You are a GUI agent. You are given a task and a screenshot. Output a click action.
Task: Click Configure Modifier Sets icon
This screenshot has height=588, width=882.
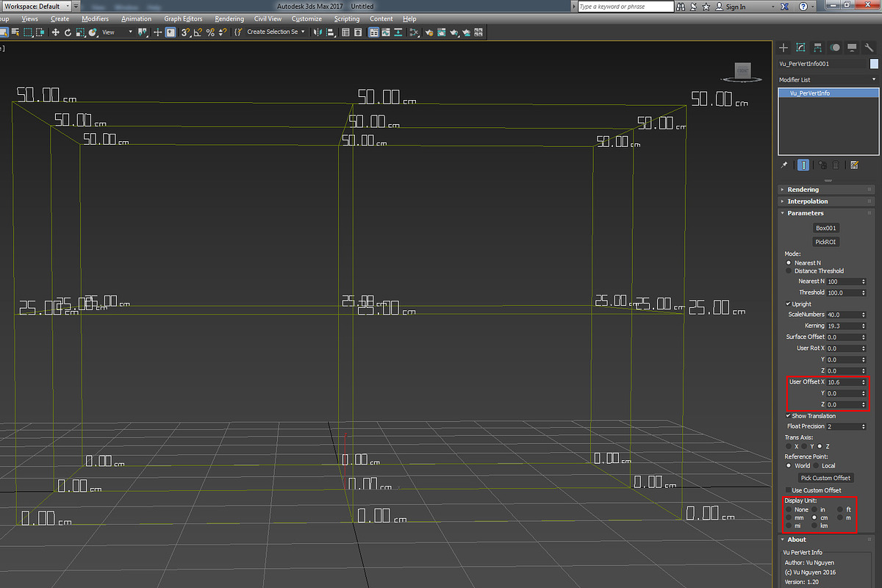(x=854, y=165)
